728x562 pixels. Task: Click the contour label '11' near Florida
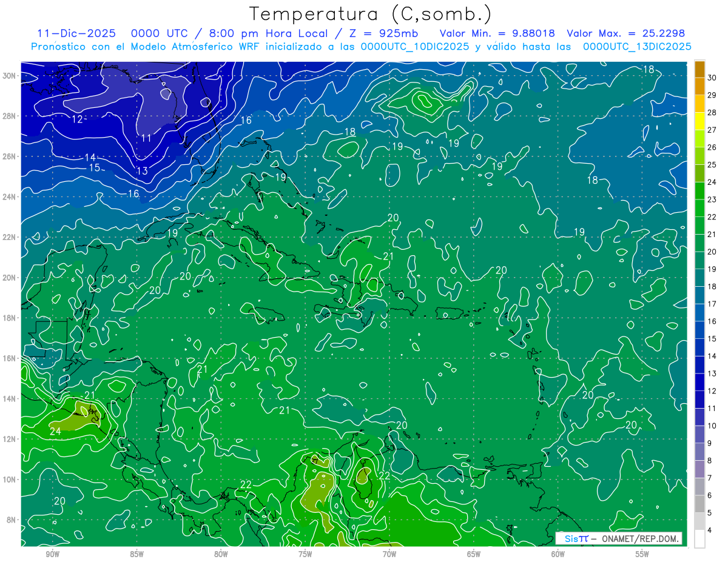(x=146, y=138)
